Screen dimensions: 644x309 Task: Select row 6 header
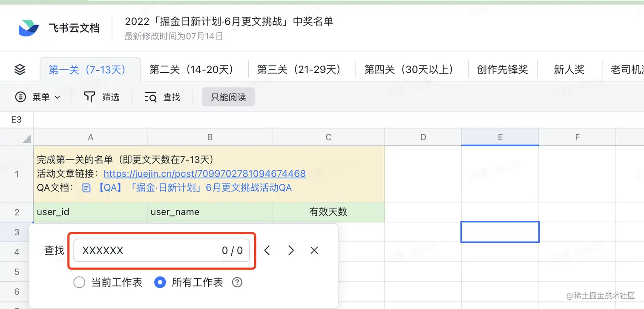[17, 292]
